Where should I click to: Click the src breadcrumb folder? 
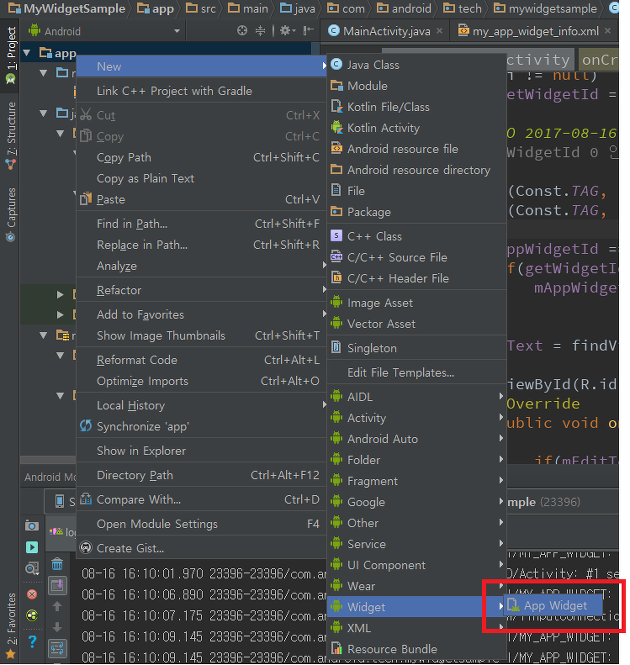click(x=201, y=8)
